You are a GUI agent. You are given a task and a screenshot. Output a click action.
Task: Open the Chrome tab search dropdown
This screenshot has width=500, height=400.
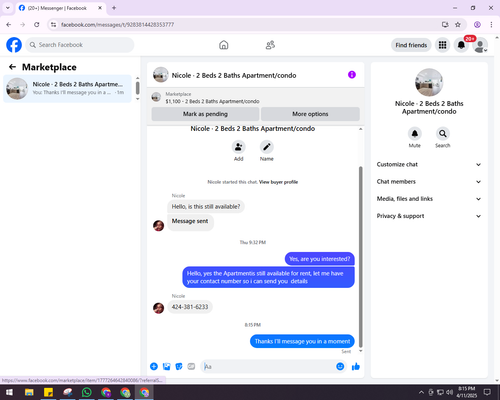pos(8,8)
